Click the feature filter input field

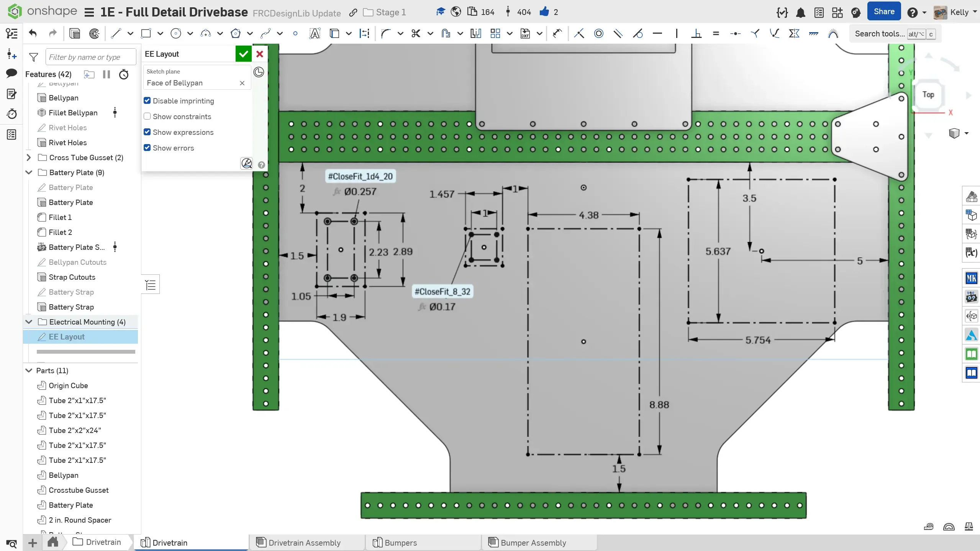[90, 57]
